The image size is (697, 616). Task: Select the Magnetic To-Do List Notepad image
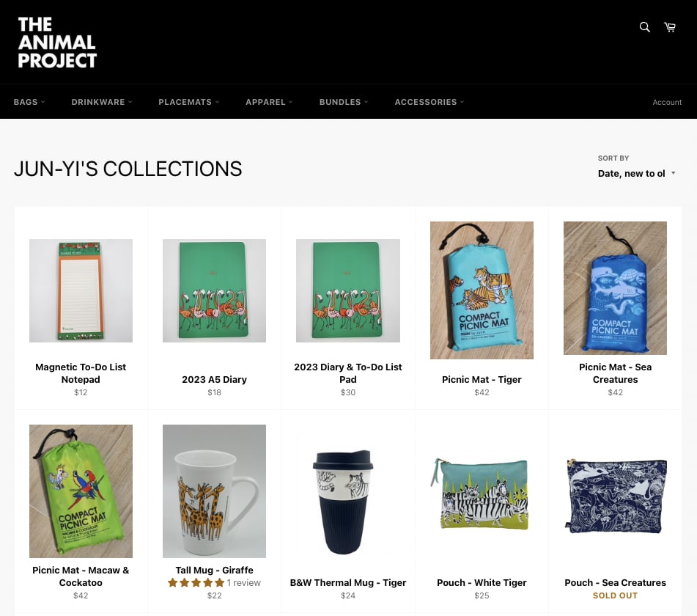tap(81, 290)
